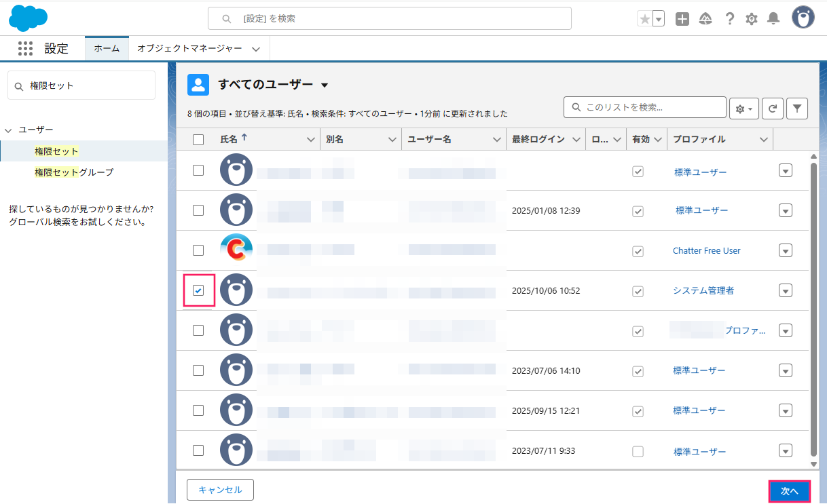The image size is (827, 504).
Task: Click the favorites star icon
Action: pos(644,19)
